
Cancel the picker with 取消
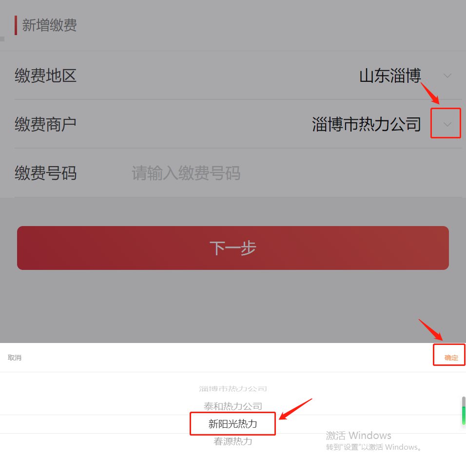[15, 358]
